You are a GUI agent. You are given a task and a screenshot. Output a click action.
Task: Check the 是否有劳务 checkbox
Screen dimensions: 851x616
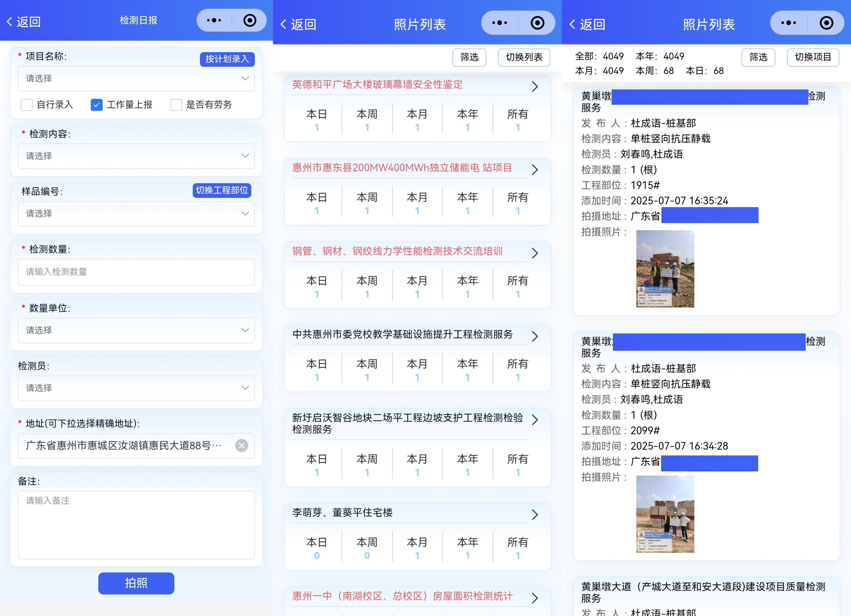click(x=176, y=105)
